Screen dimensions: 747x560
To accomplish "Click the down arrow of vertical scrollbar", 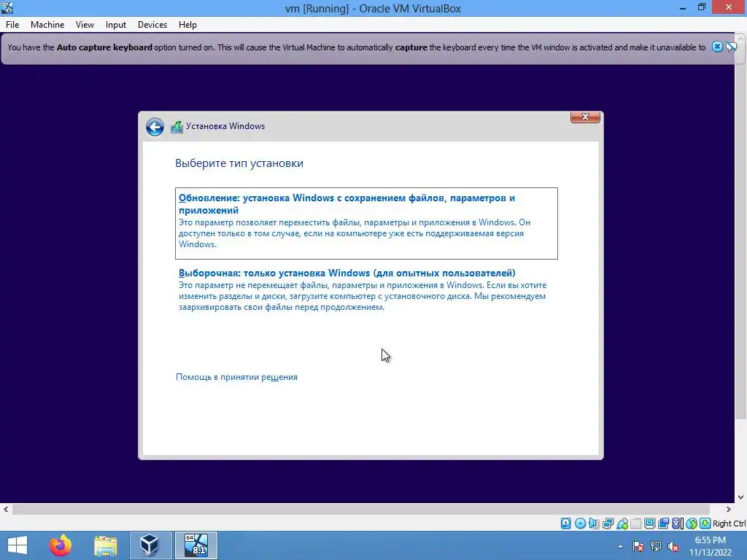I will (x=741, y=497).
